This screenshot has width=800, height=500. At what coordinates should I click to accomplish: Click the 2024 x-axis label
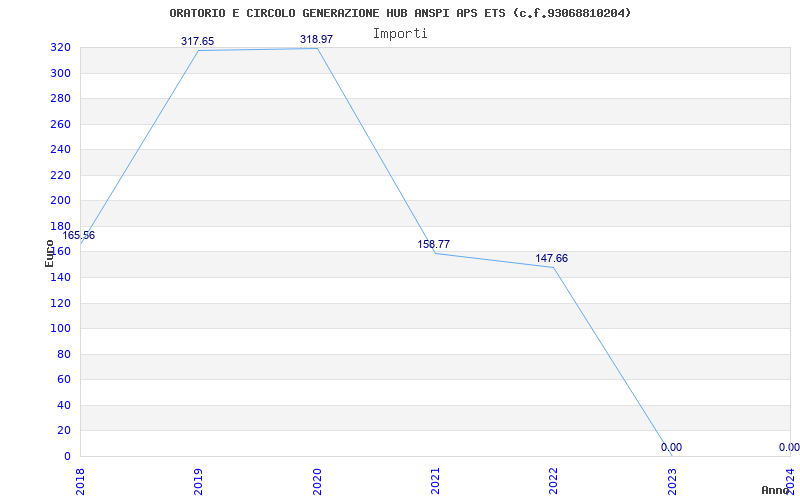coord(790,480)
